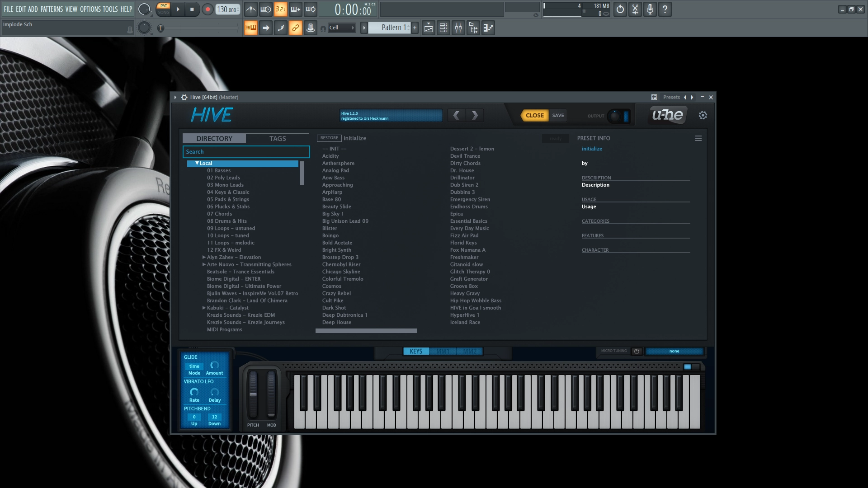The width and height of the screenshot is (868, 488).
Task: Toggle the keyboard panel blue switch
Action: click(x=692, y=367)
